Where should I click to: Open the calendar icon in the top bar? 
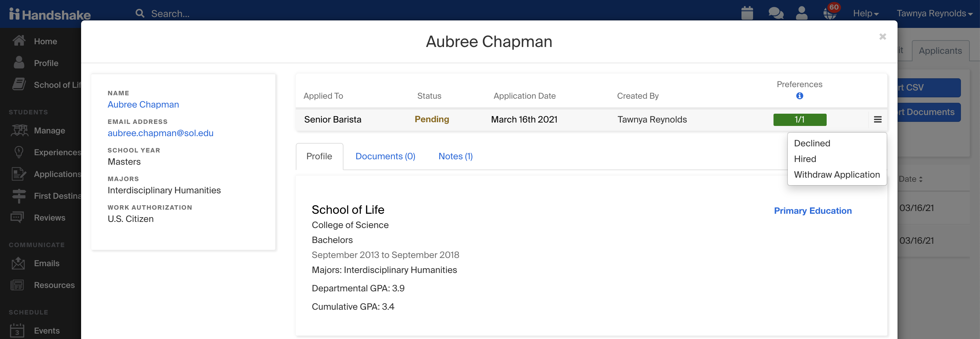point(747,13)
